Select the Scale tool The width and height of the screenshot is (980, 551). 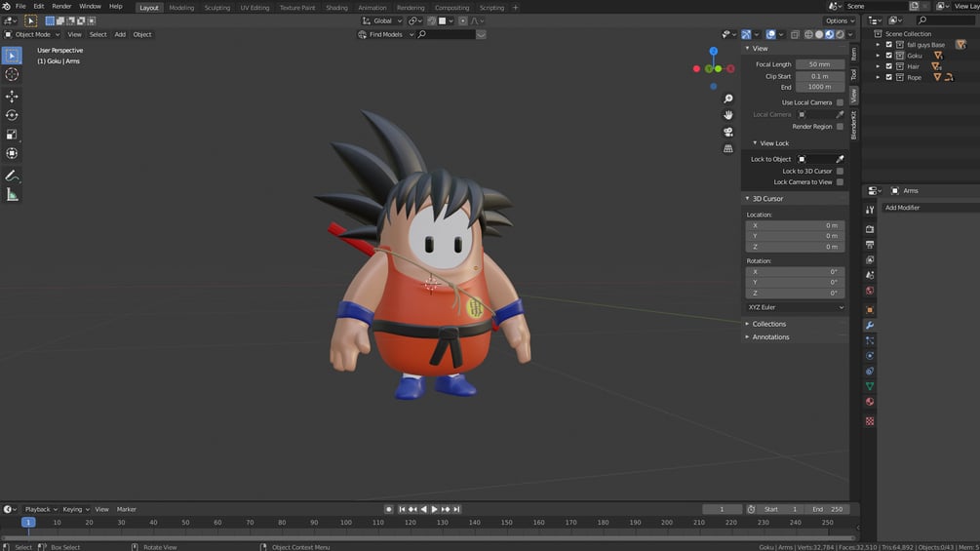[x=12, y=135]
